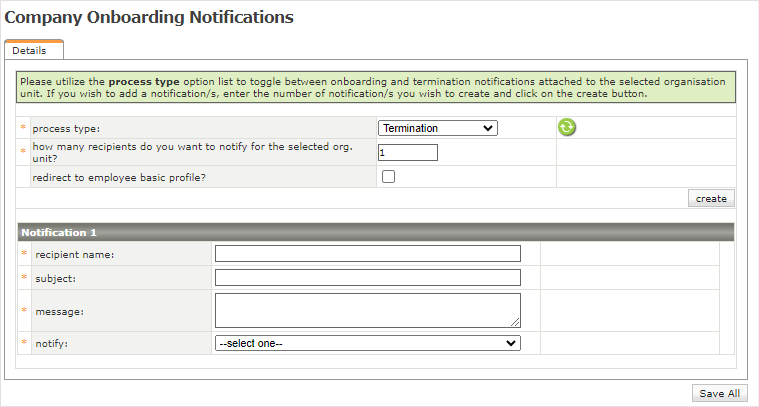Tick the redirect to employee basic profile checkbox
The height and width of the screenshot is (407, 759).
coord(388,177)
